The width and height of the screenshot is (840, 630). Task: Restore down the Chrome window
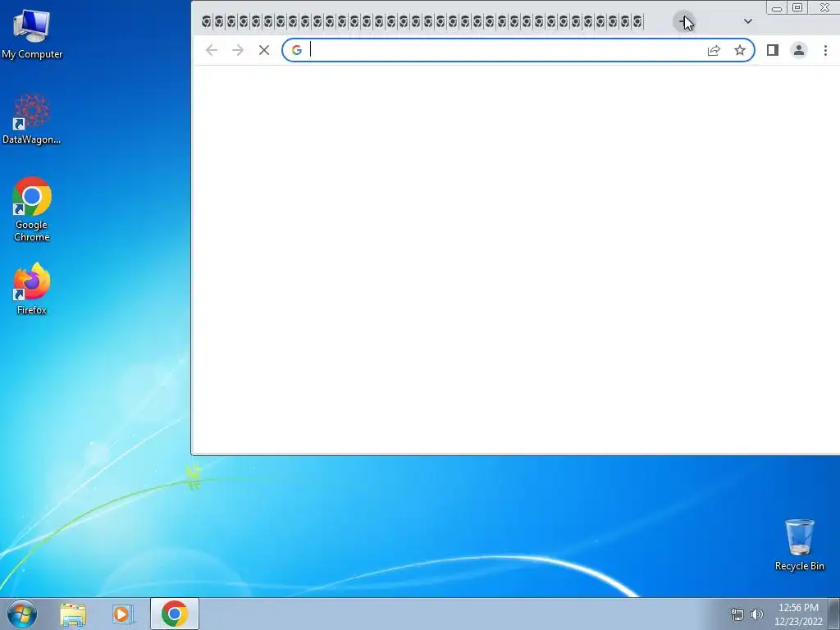point(797,7)
